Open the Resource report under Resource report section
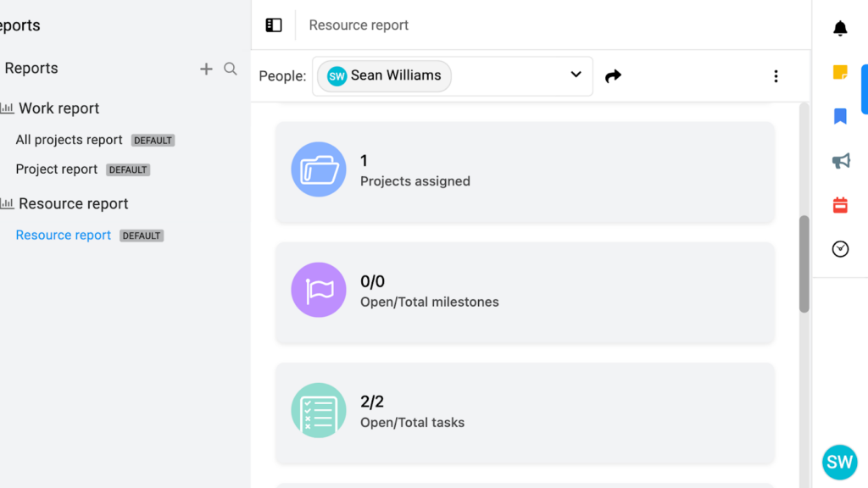 pyautogui.click(x=63, y=235)
